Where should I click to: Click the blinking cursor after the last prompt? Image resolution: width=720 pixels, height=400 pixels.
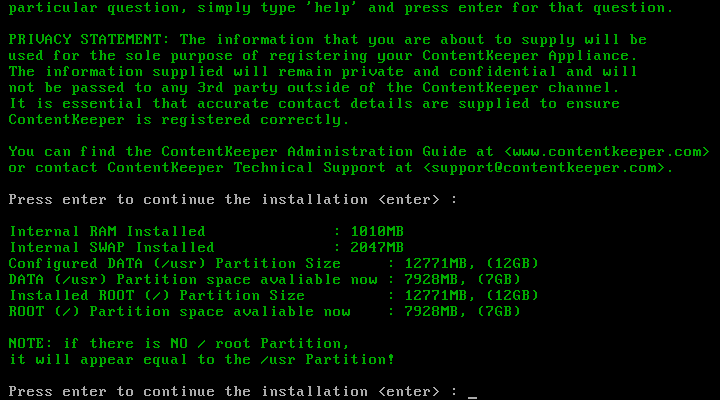tap(472, 397)
